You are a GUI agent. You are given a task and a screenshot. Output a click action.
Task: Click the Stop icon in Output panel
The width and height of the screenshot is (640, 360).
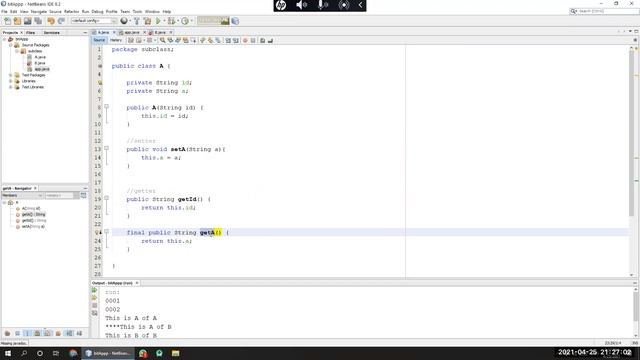(x=94, y=305)
